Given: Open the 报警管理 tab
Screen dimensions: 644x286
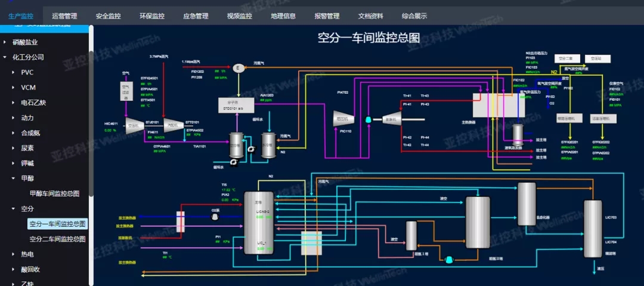Looking at the screenshot, I should point(327,16).
